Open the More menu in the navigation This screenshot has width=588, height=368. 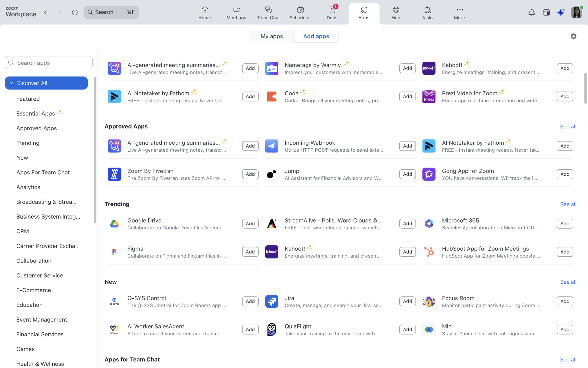coord(459,13)
